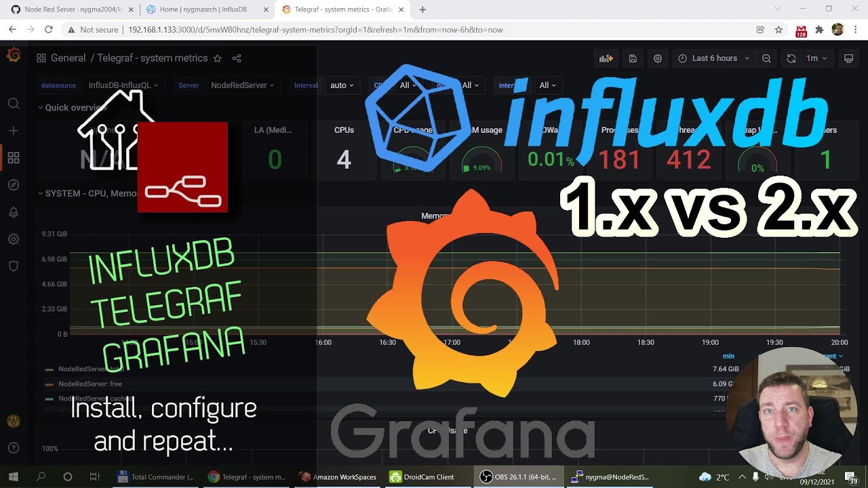The image size is (868, 488).
Task: Open the Configuration gear in sidebar
Action: (x=14, y=239)
